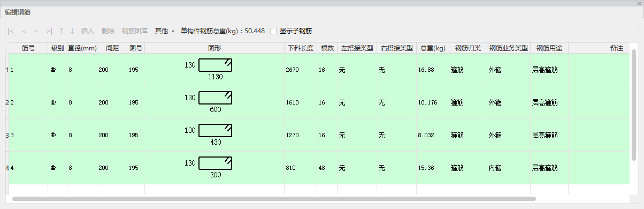
Task: Move row down with orange down arrow
Action: point(72,31)
